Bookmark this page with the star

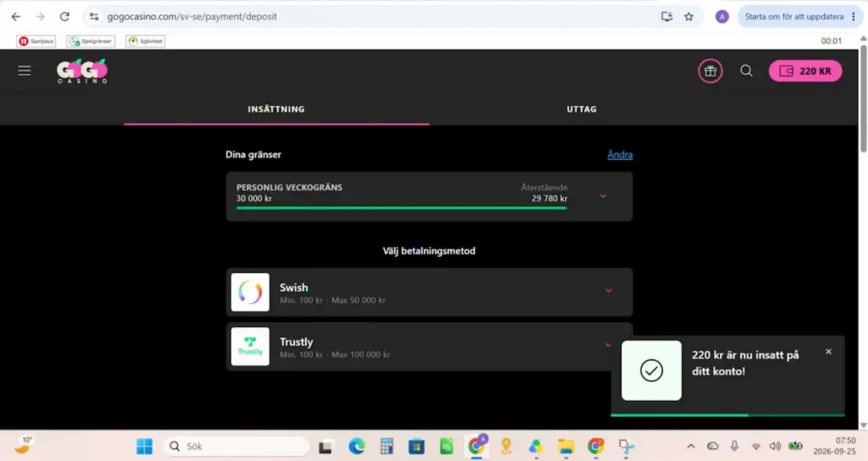[x=688, y=17]
